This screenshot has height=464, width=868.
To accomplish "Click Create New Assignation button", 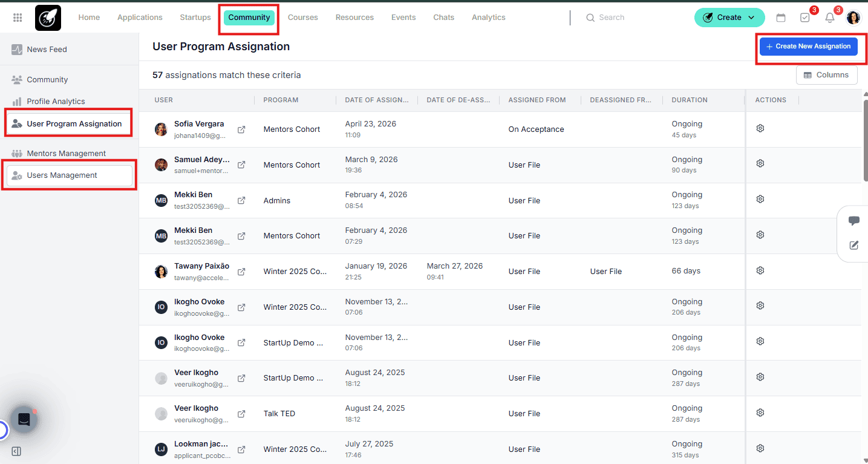I will 809,46.
